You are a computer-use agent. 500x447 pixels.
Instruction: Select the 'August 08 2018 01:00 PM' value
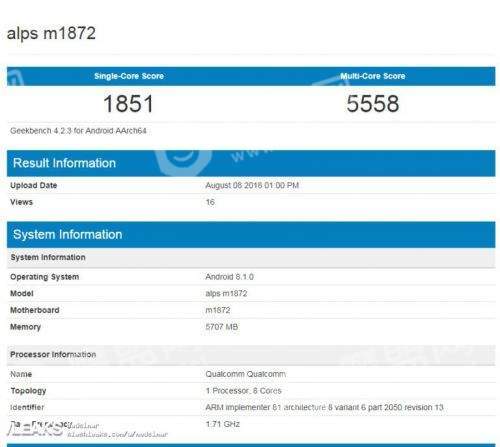[x=252, y=185]
